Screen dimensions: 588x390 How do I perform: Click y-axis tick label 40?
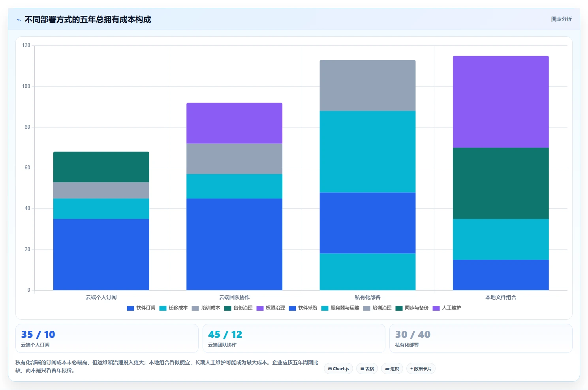coord(27,208)
